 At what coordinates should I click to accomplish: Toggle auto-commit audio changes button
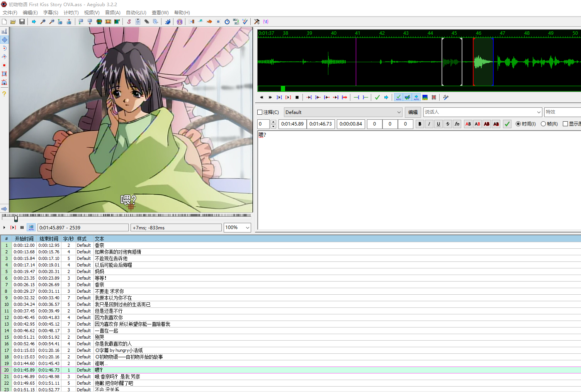pyautogui.click(x=398, y=97)
